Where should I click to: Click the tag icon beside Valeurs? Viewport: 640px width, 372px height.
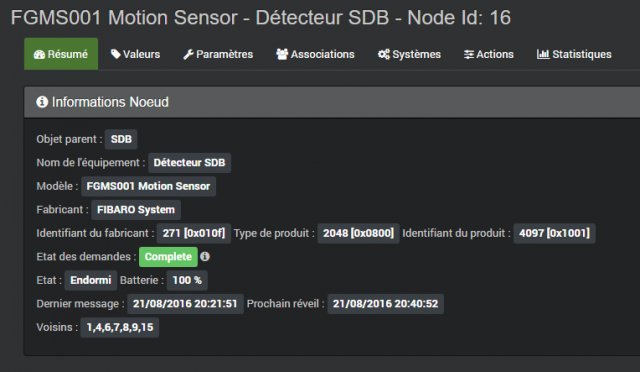[116, 54]
